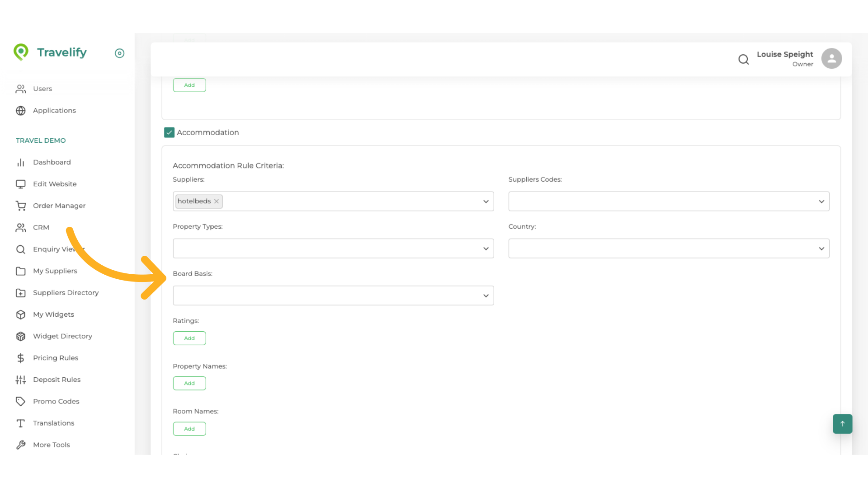Image resolution: width=868 pixels, height=488 pixels.
Task: Click the Order Manager cart icon
Action: click(x=21, y=206)
